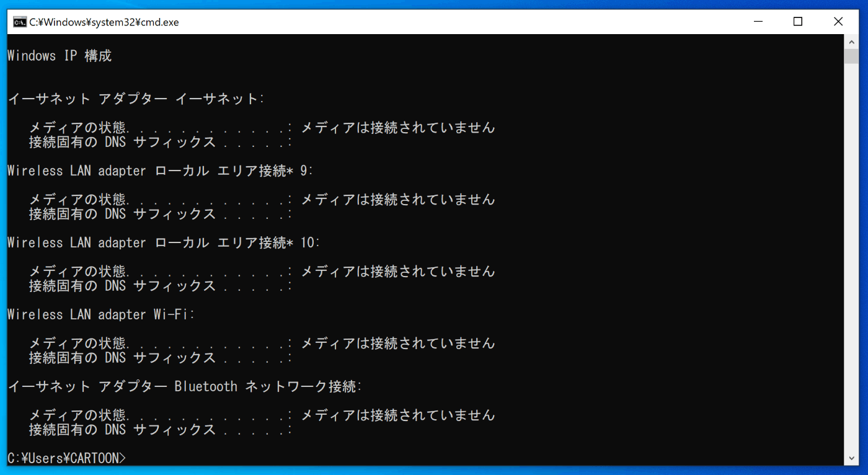The width and height of the screenshot is (868, 475).
Task: Click the Bluetooth ネットワーク接続 adapter line
Action: tap(185, 386)
